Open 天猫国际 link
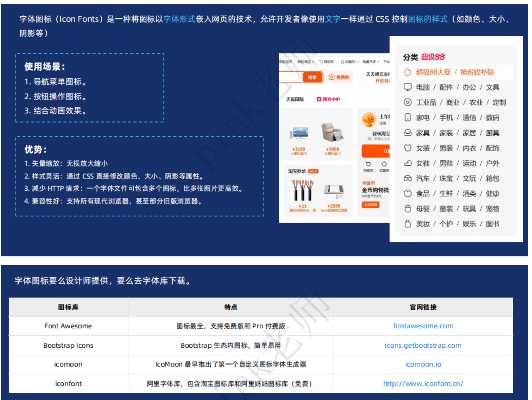The height and width of the screenshot is (400, 532). click(x=295, y=99)
